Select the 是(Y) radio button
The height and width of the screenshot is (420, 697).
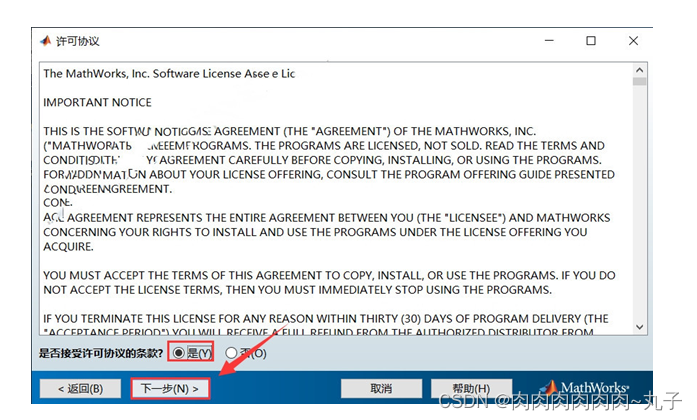pyautogui.click(x=192, y=353)
